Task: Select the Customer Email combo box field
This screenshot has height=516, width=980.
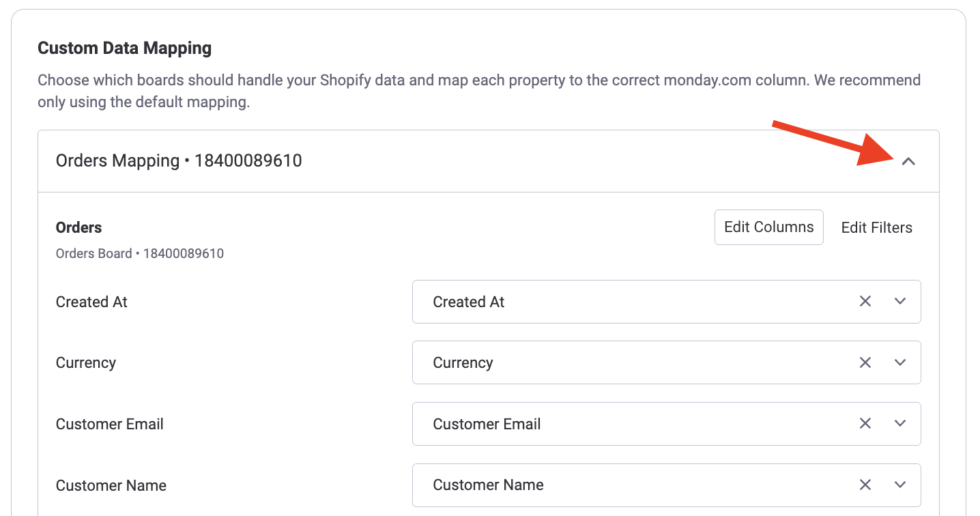Action: click(x=635, y=424)
